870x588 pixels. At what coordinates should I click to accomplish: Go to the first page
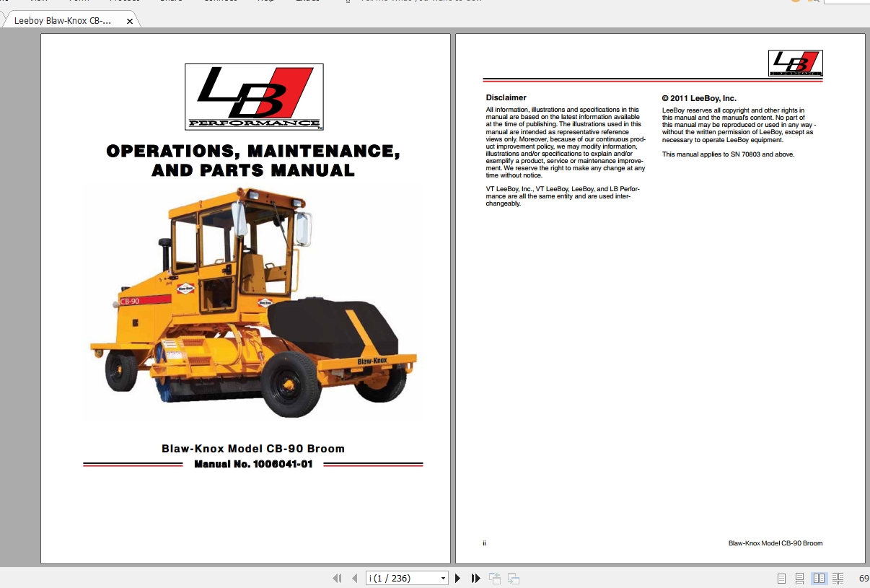click(x=337, y=578)
